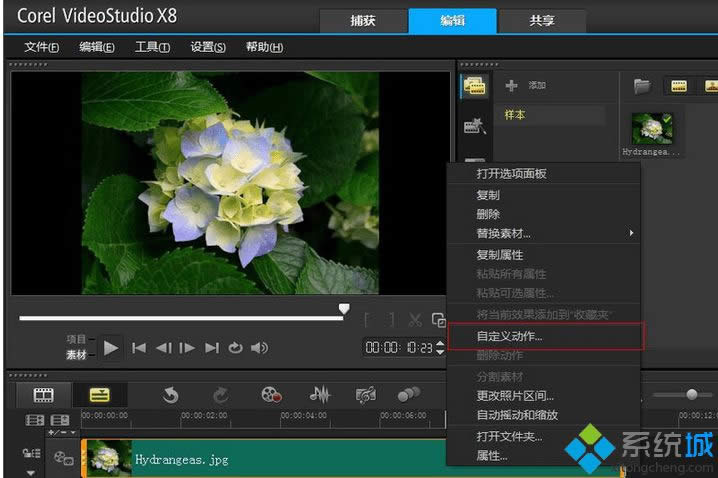Viewport: 718px width, 478px height.
Task: Expand the 替换素材 submenu arrow
Action: (631, 233)
